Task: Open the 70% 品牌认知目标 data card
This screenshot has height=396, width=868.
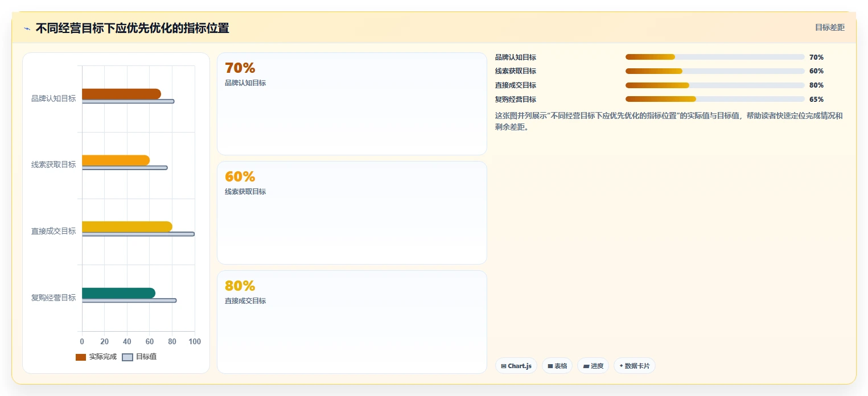Action: (352, 104)
